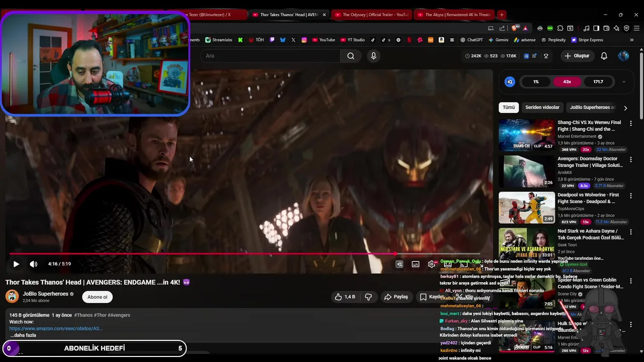Save the video with the Kaydet button

click(x=432, y=297)
